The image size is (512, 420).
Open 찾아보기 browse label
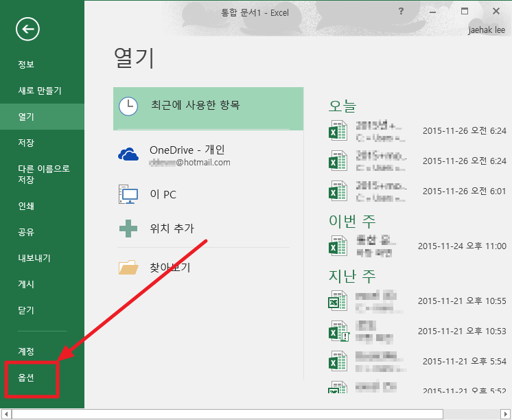[x=170, y=267]
